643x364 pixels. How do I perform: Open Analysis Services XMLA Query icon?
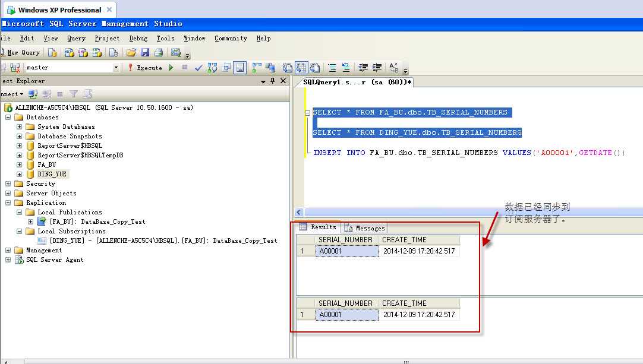click(97, 52)
